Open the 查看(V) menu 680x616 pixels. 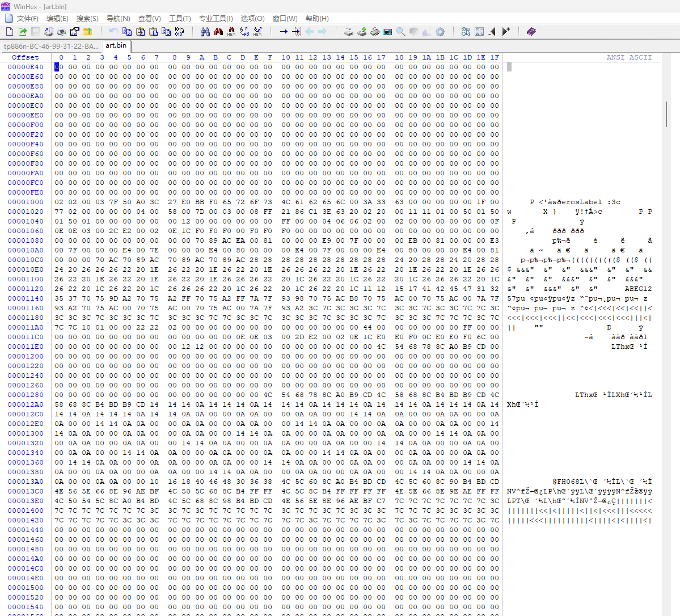(149, 18)
